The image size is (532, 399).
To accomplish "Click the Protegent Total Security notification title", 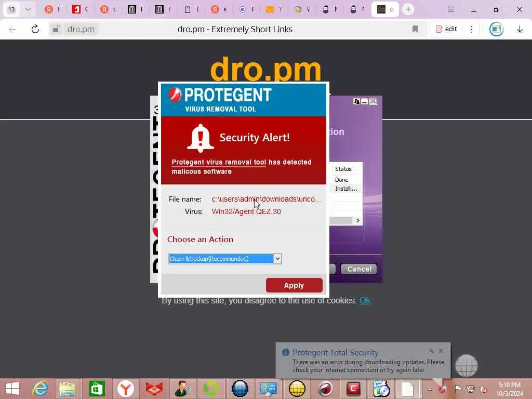I will click(x=335, y=353).
